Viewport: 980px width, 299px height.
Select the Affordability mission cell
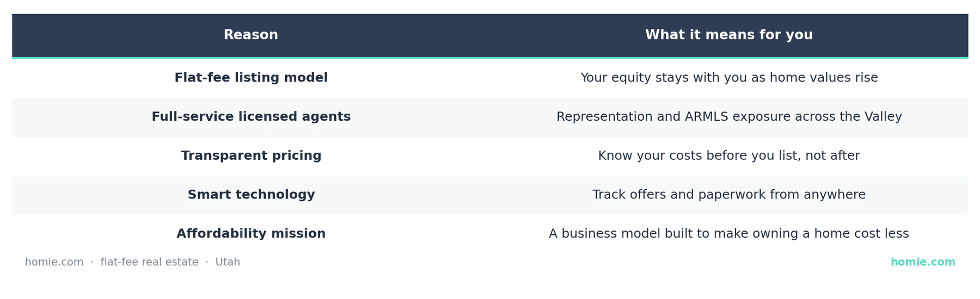(251, 234)
